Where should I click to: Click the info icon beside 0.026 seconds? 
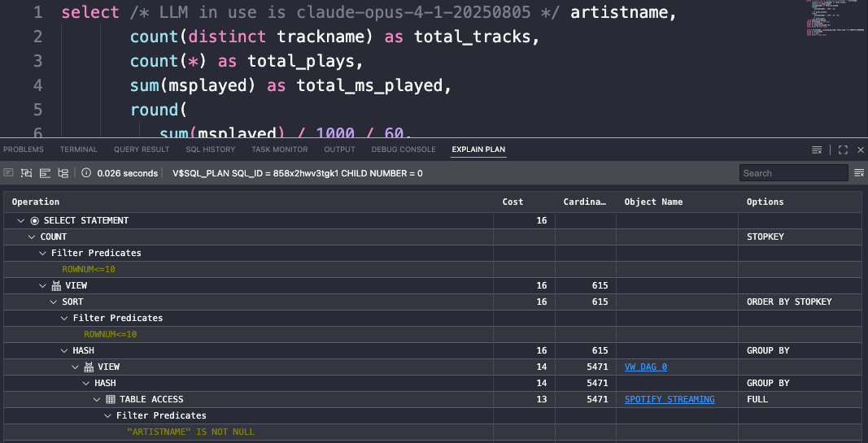pos(86,173)
